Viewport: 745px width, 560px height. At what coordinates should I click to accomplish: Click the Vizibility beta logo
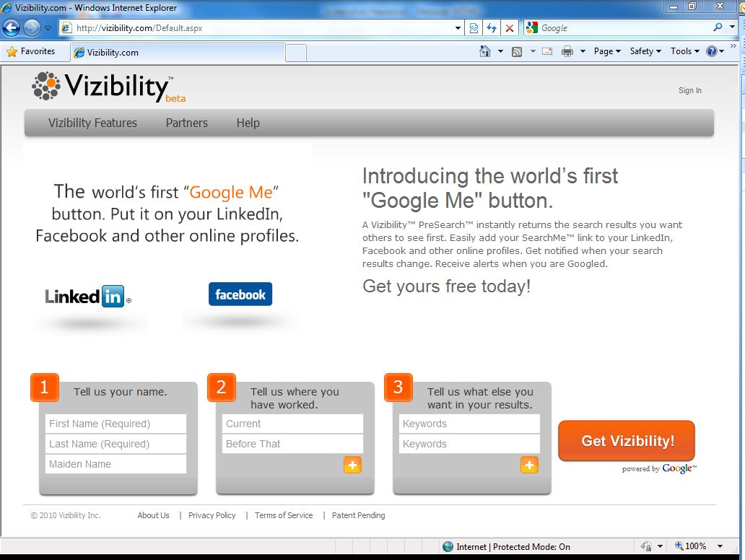109,87
